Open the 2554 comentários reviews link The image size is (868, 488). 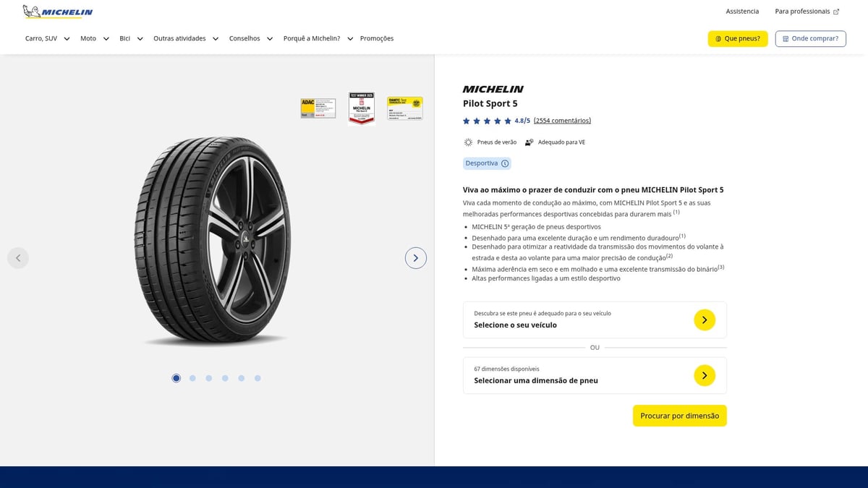pyautogui.click(x=562, y=120)
